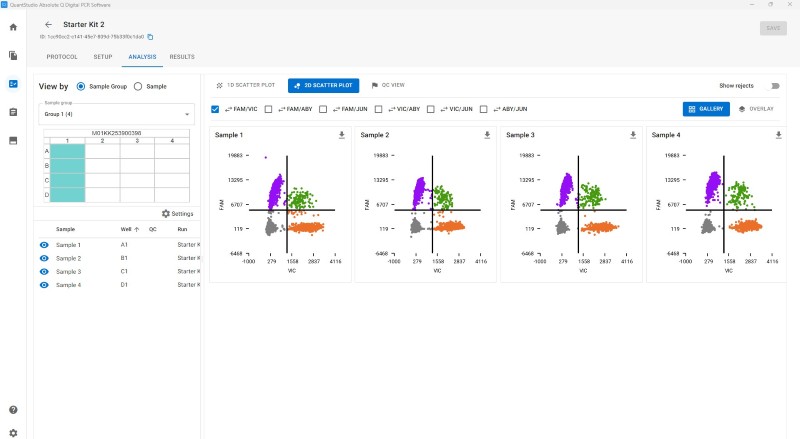Toggle the Show rejects switch
800x439 pixels.
pos(774,86)
